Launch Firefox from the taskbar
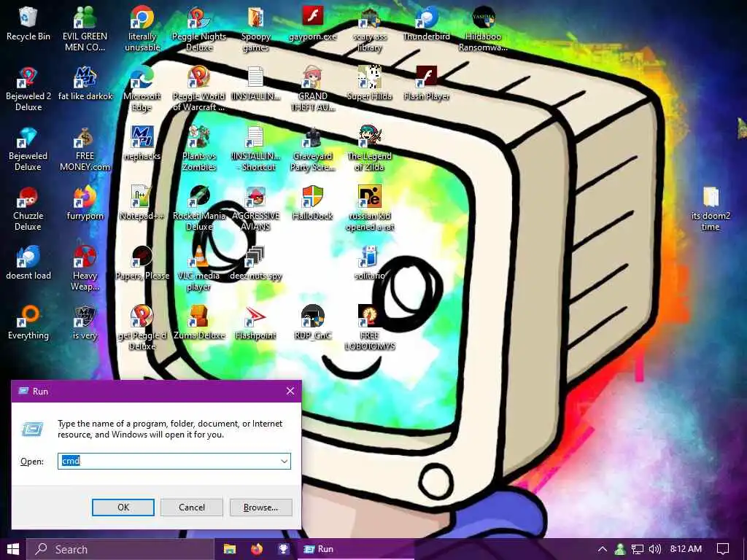The width and height of the screenshot is (747, 560). [257, 549]
